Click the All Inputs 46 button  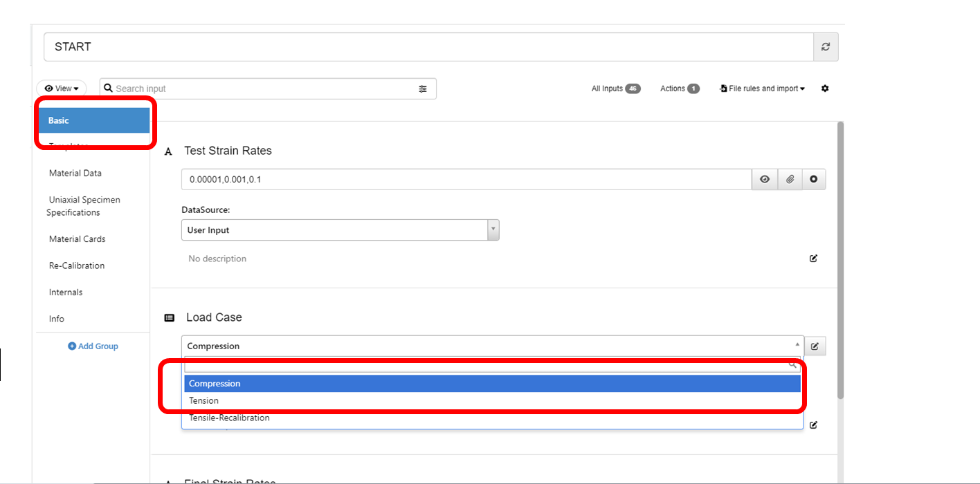coord(615,89)
